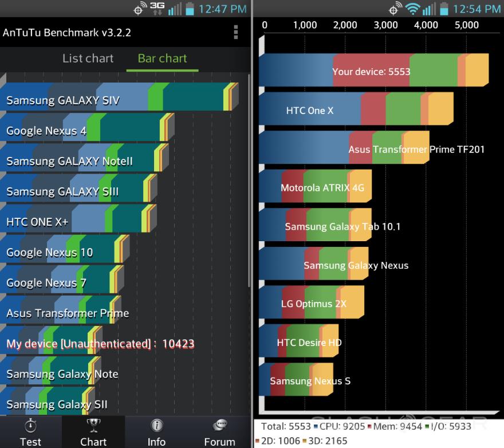
Task: Open the three-dot overflow menu
Action: [235, 32]
